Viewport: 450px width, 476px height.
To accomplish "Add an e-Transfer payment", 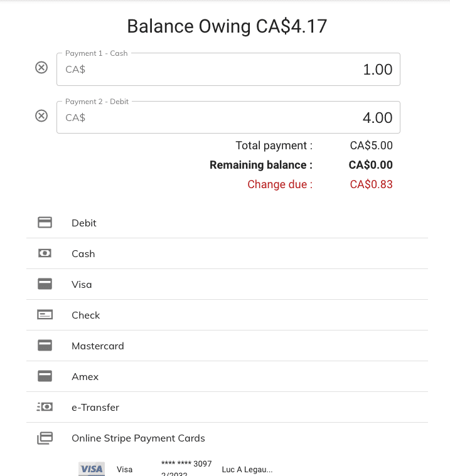I will coord(95,407).
